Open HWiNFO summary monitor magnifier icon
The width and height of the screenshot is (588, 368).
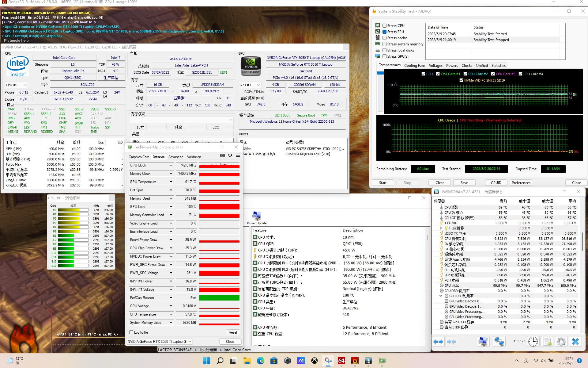click(483, 342)
